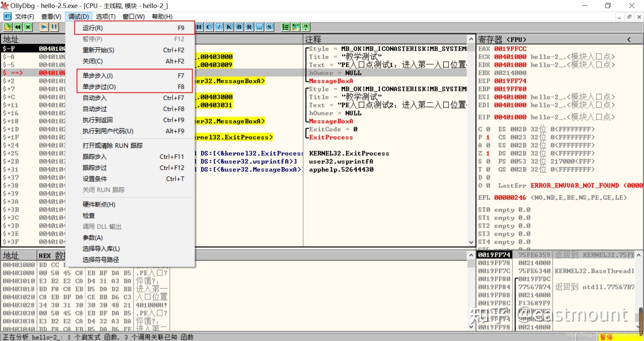Run the program with the play toolbar icon
644x341 pixels.
coord(44,27)
